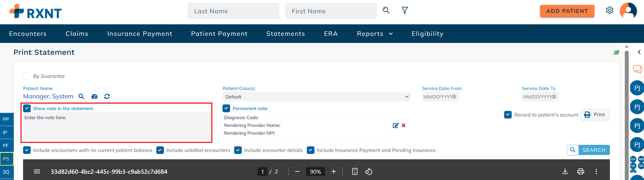Viewport: 644px width, 180px height.
Task: Open the filter funnel icon
Action: coord(405,11)
